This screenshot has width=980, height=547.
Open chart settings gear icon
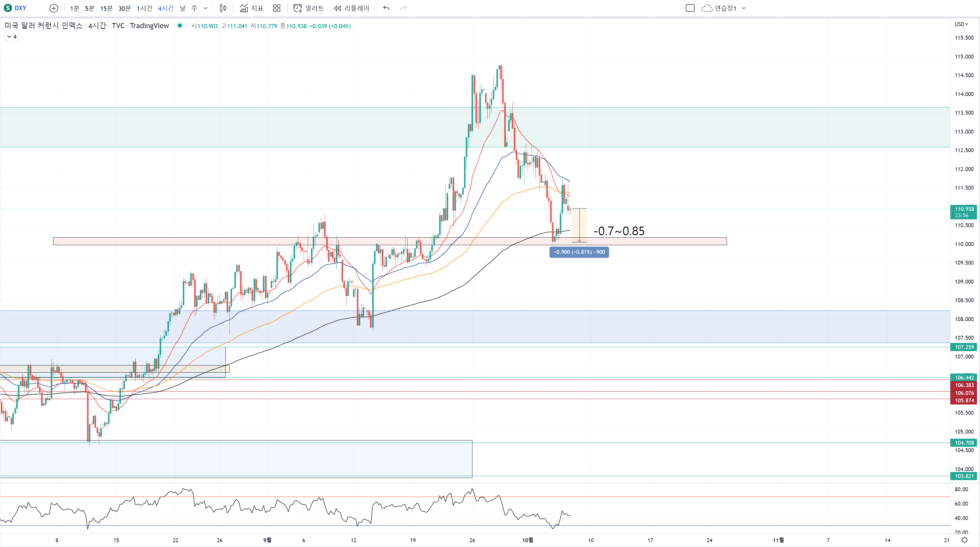pyautogui.click(x=964, y=540)
